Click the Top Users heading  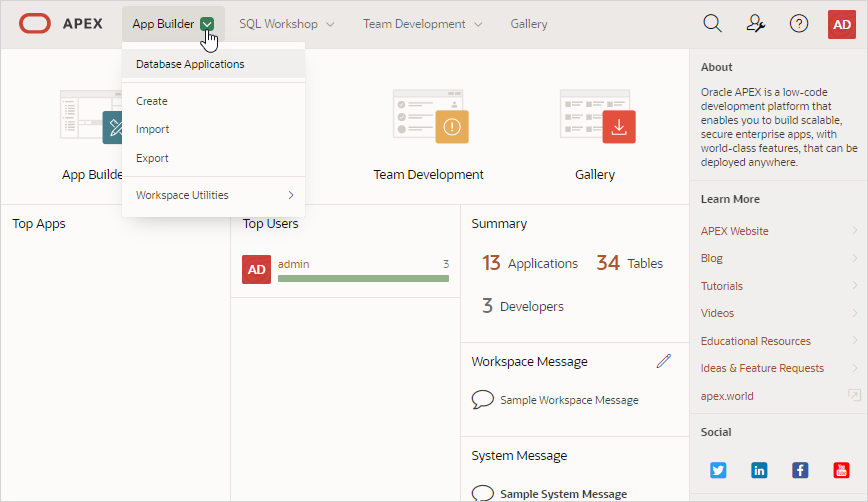pos(270,224)
